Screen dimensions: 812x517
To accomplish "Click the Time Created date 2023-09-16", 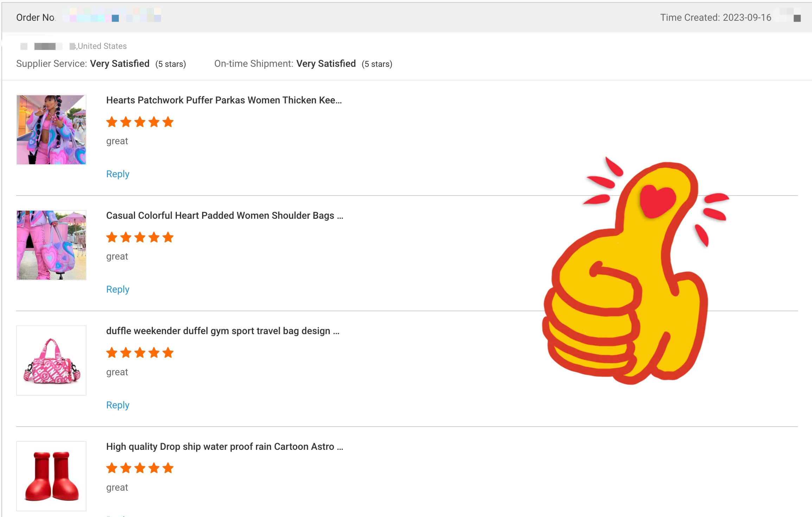I will (747, 18).
